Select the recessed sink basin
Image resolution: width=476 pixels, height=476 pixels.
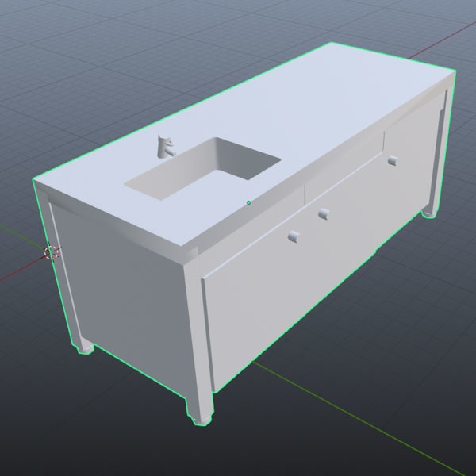point(202,168)
